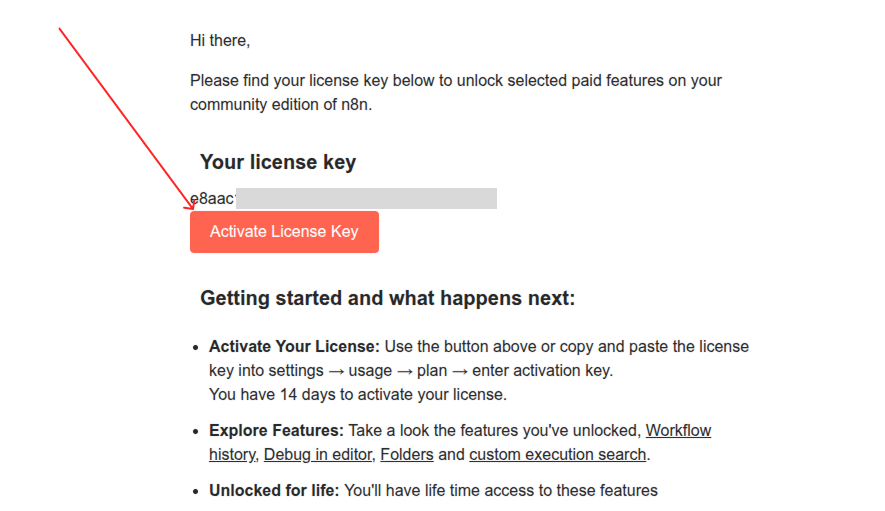Screen dimensions: 885x511
Task: Click the Activate License Key button
Action: click(x=284, y=232)
